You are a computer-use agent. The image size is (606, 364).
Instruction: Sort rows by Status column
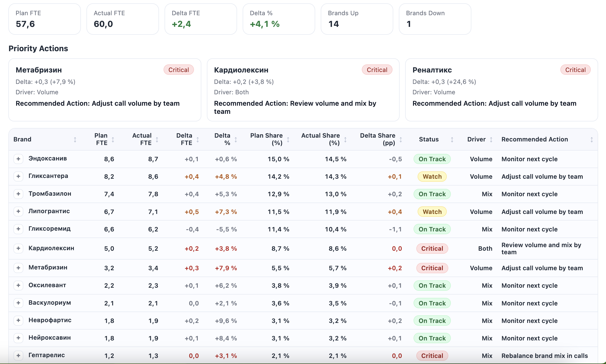coord(452,139)
